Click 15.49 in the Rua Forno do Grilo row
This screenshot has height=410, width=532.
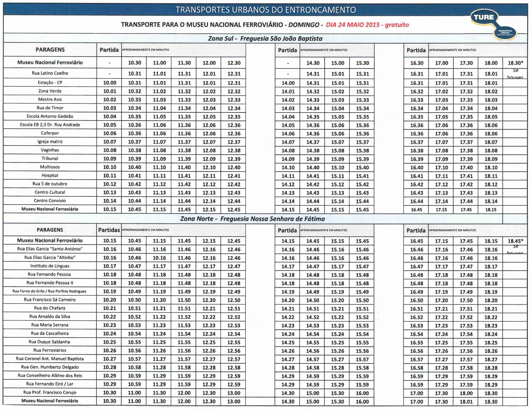(362, 292)
